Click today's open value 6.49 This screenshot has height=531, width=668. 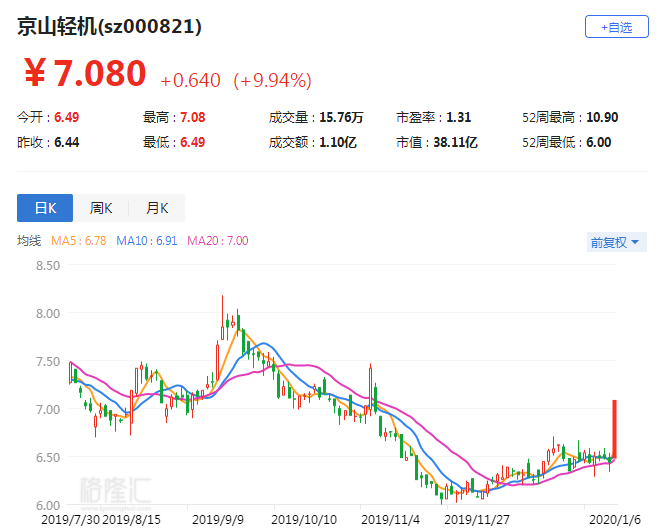(x=66, y=117)
